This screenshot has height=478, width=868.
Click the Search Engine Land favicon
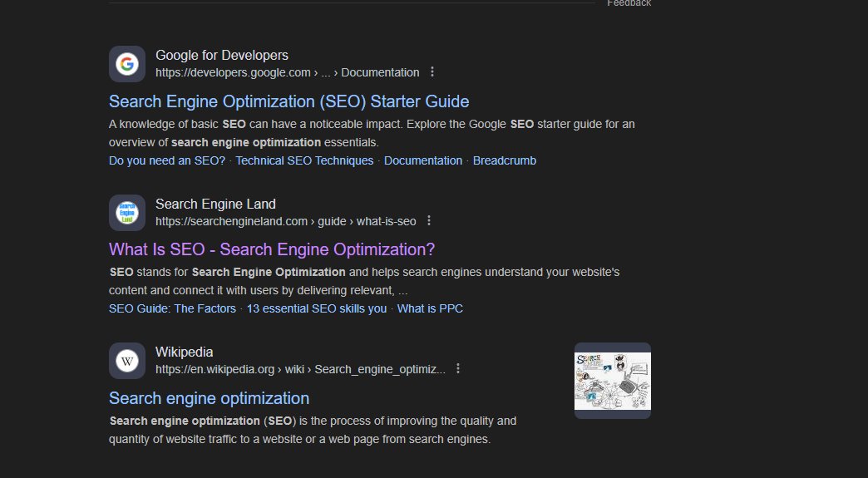pyautogui.click(x=126, y=213)
